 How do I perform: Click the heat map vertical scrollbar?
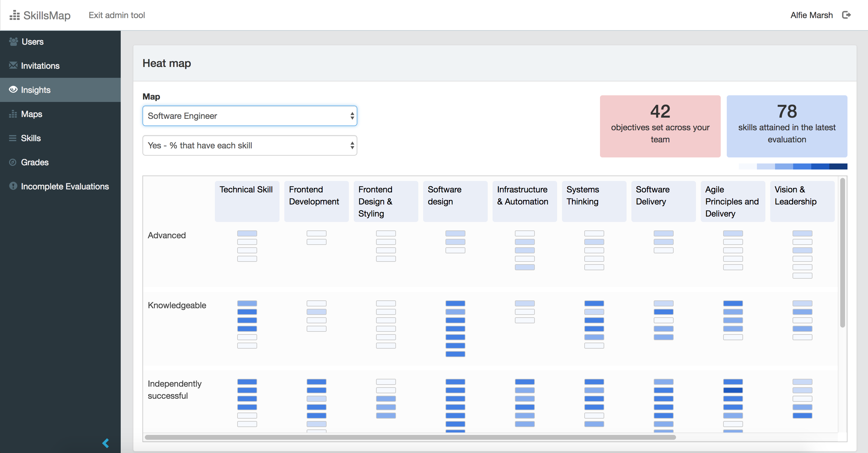(842, 253)
